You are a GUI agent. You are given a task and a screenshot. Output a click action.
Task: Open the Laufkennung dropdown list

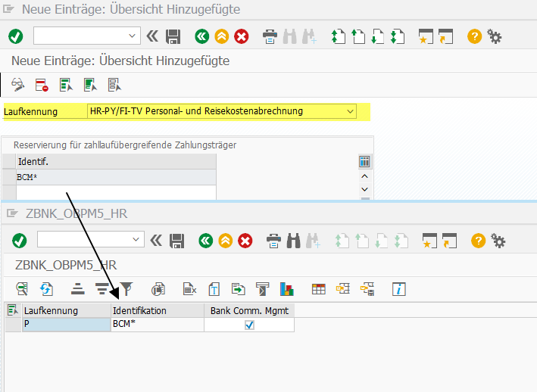(349, 111)
